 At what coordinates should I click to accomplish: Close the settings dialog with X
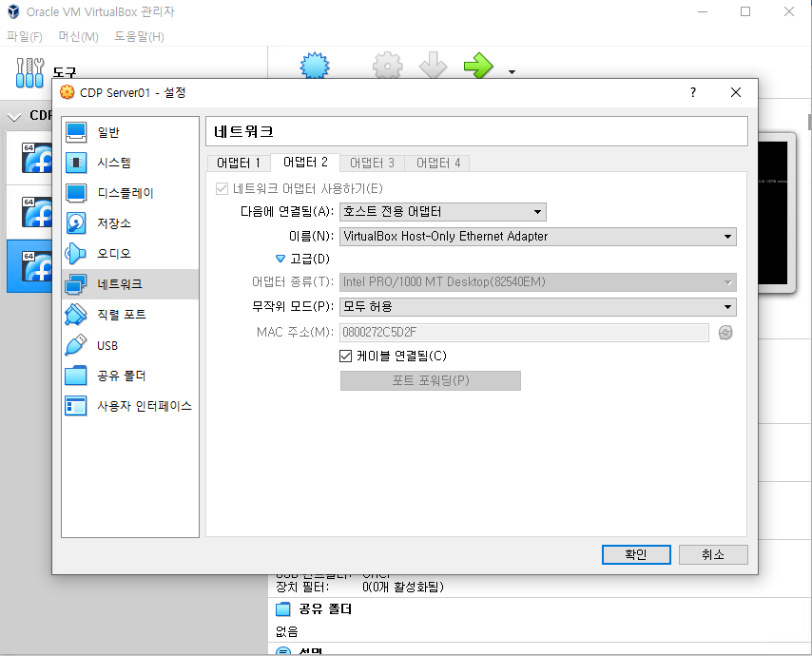pyautogui.click(x=736, y=92)
